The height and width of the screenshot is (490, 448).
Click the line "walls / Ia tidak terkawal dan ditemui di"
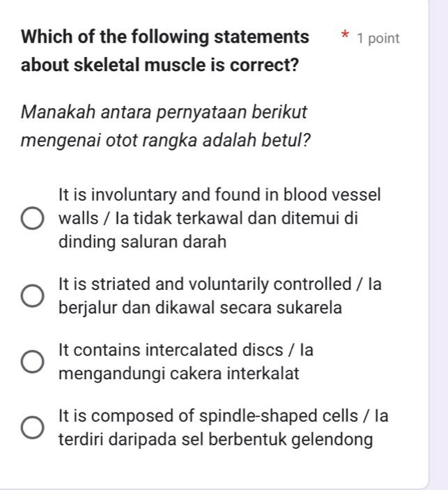pyautogui.click(x=208, y=218)
